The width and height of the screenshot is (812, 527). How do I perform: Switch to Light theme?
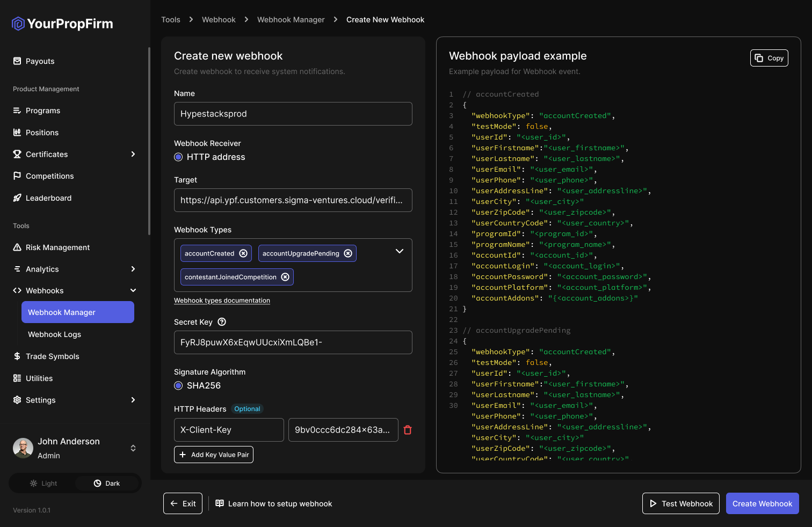[43, 484]
